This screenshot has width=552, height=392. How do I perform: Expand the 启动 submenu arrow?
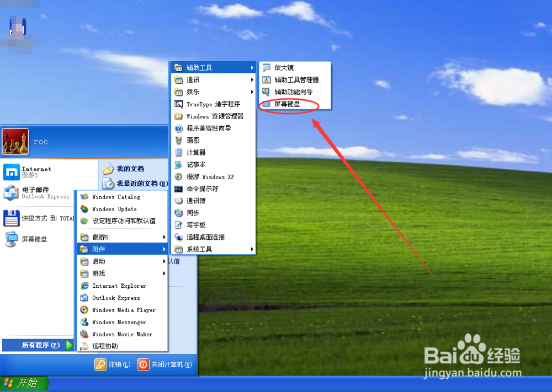click(164, 261)
